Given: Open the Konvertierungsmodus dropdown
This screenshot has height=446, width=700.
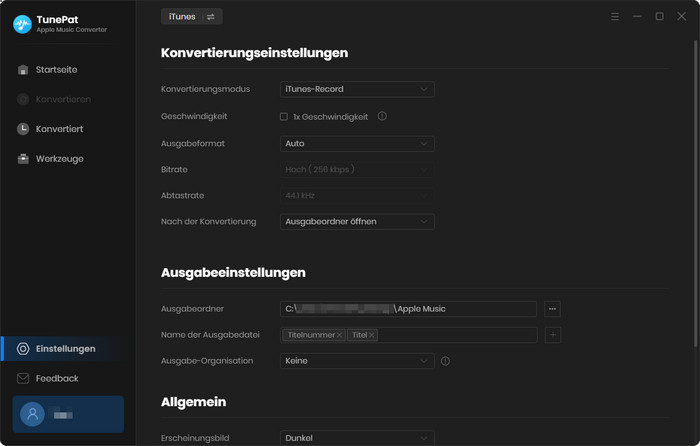Looking at the screenshot, I should click(x=357, y=89).
